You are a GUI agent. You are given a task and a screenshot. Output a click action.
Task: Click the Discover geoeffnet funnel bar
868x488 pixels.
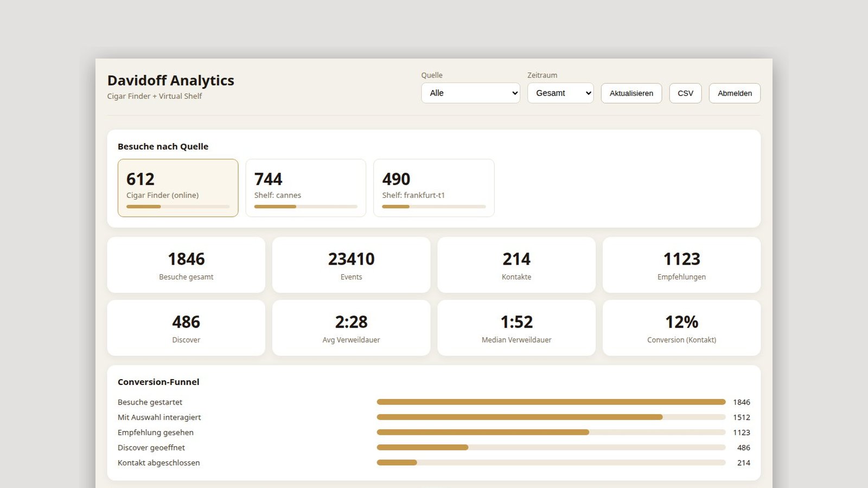(x=551, y=447)
